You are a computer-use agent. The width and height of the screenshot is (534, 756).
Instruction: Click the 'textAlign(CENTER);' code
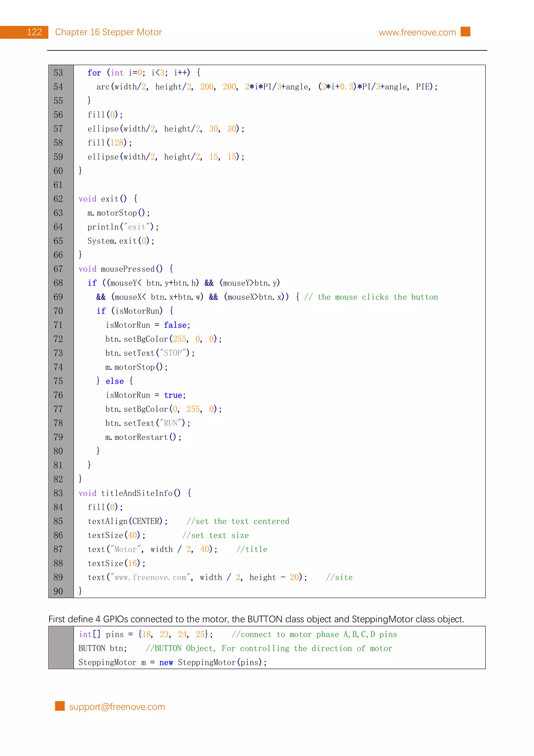pos(128,521)
